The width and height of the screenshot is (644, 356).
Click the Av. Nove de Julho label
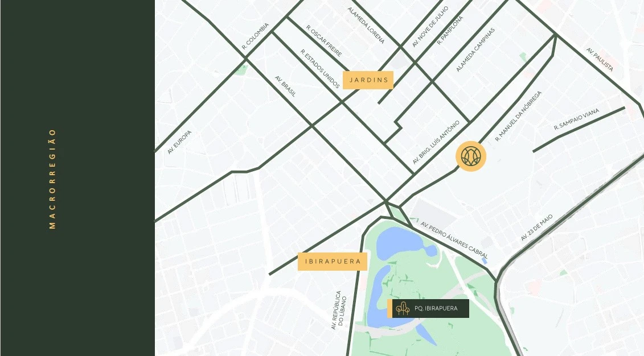click(x=430, y=26)
